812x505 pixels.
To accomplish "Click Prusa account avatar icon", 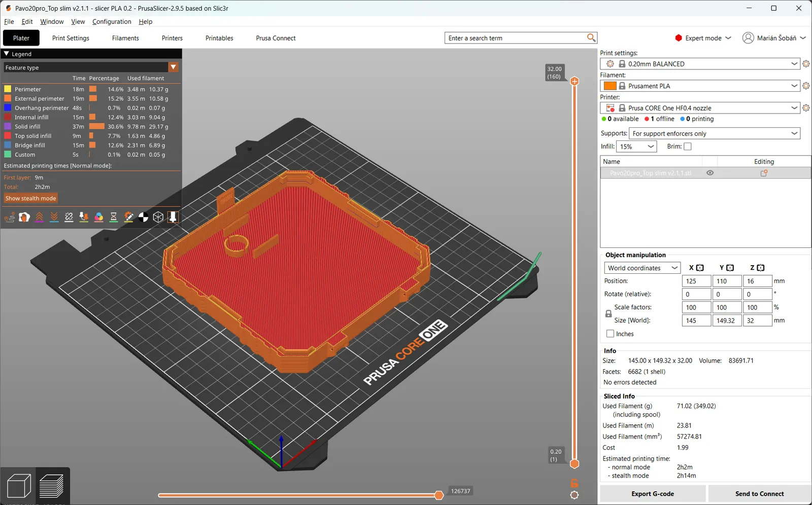I will coord(748,38).
